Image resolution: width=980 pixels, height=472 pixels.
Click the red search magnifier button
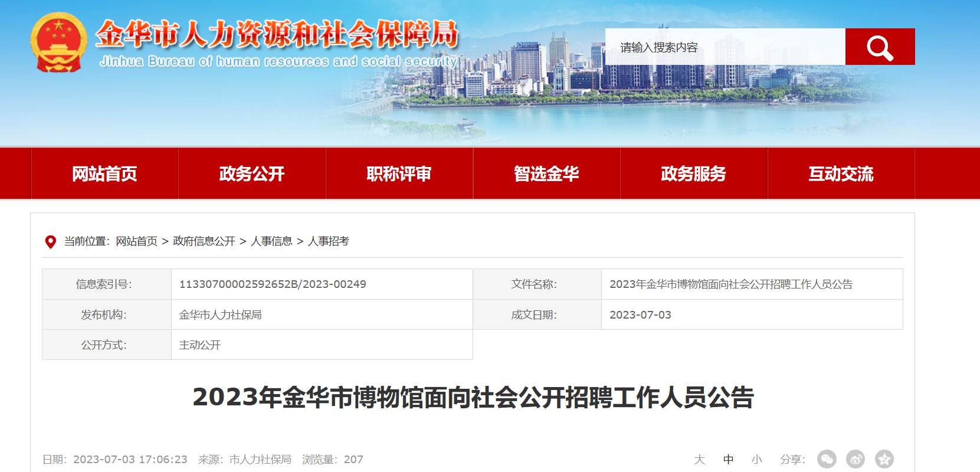point(880,47)
